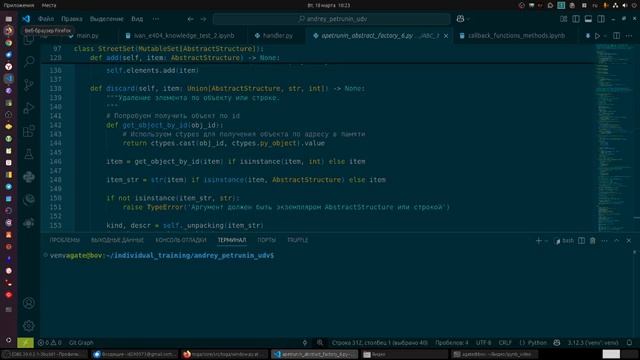The height and width of the screenshot is (360, 640).
Task: Open the Copilot chat icon in title bar
Action: pos(460,19)
